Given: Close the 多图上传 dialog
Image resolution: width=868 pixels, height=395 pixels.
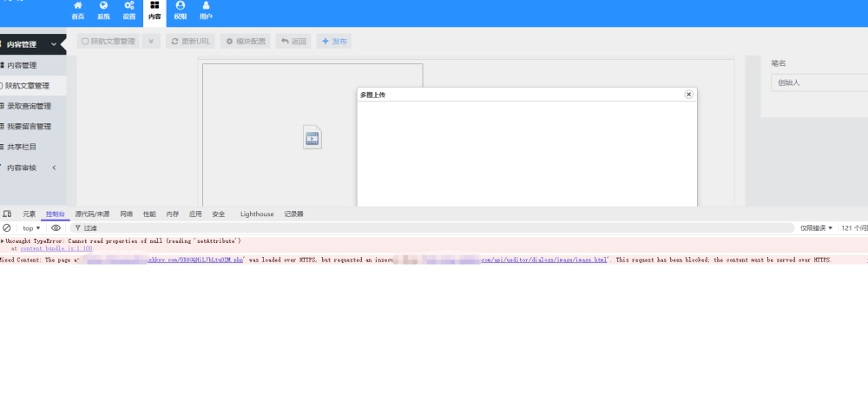Looking at the screenshot, I should point(688,94).
